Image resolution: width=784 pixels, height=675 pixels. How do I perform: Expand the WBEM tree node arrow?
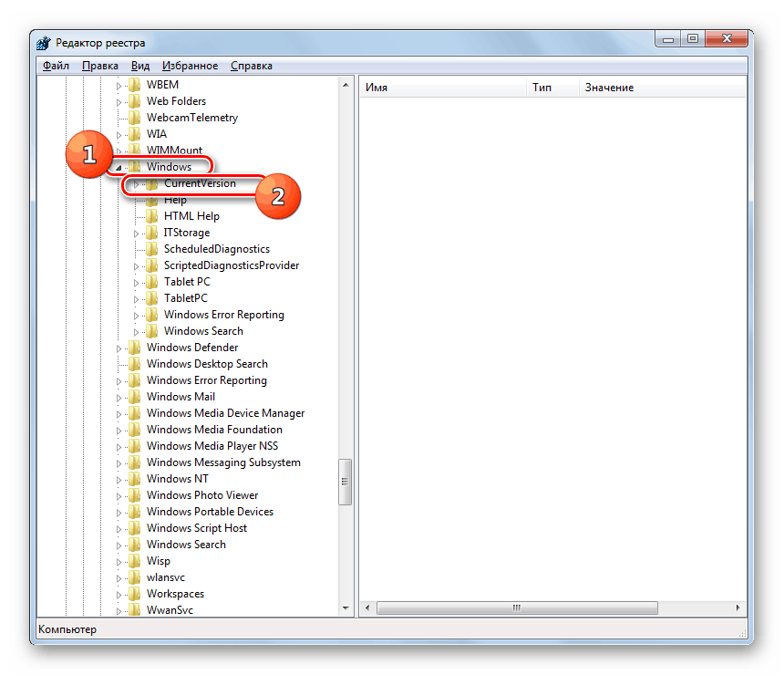[x=119, y=86]
